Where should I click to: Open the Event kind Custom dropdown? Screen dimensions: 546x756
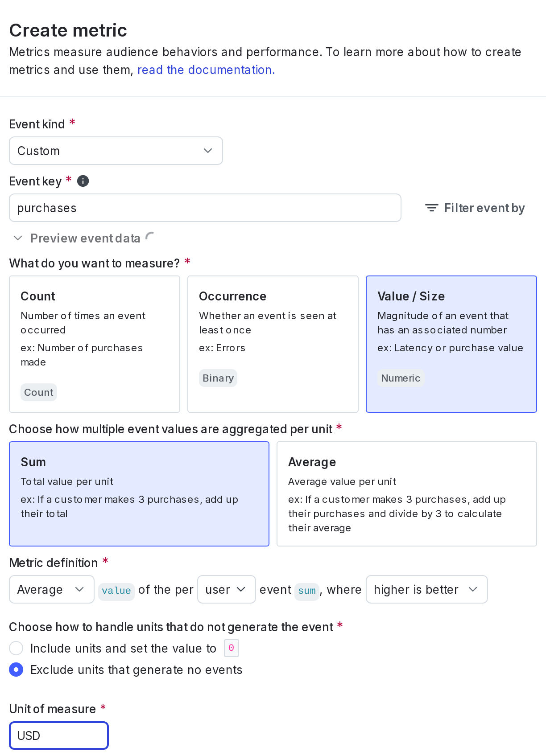(116, 151)
